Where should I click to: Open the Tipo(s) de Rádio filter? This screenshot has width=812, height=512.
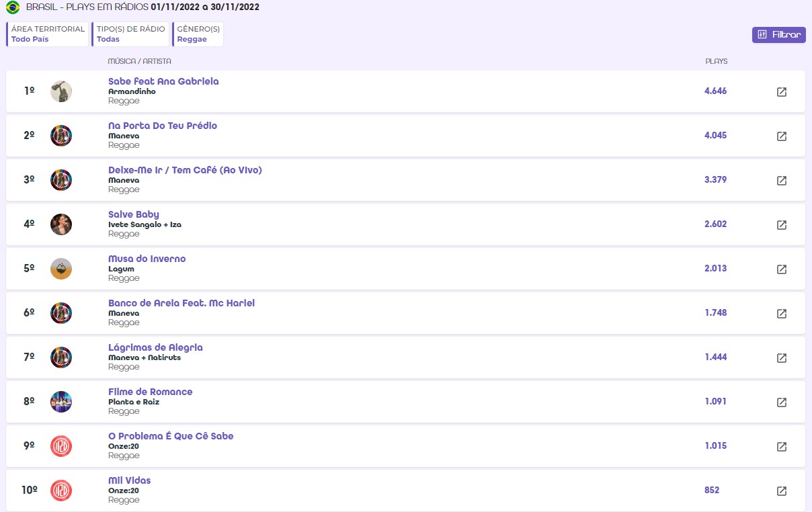click(x=130, y=34)
